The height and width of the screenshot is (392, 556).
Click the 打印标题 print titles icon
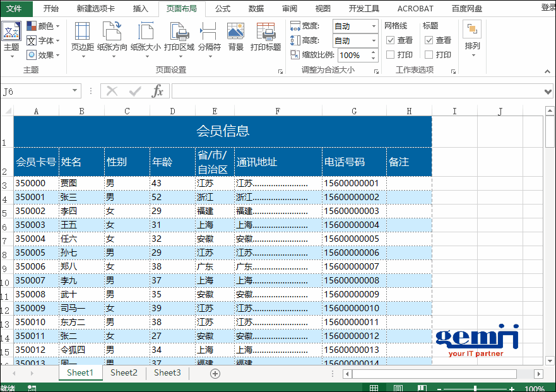click(266, 37)
